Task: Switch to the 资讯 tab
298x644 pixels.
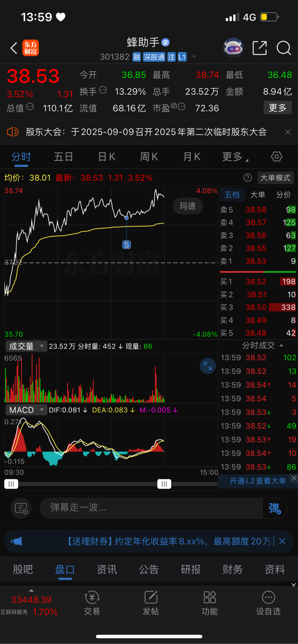Action: [x=107, y=569]
